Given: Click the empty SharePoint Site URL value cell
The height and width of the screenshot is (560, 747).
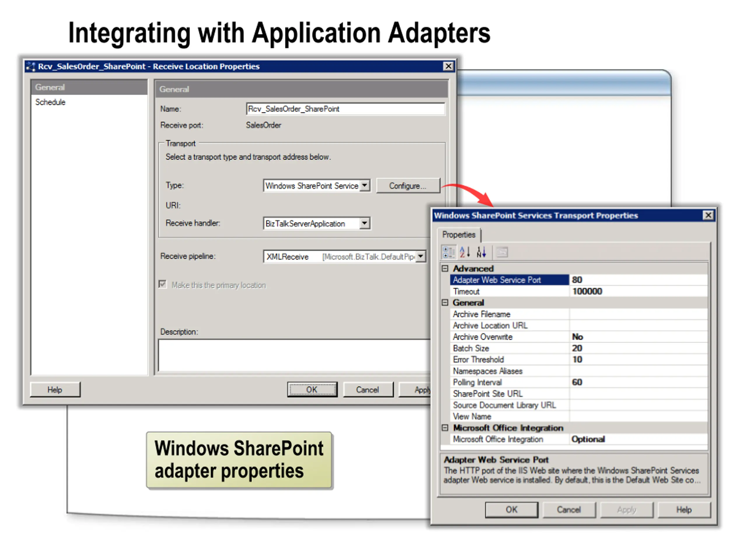Looking at the screenshot, I should click(638, 393).
